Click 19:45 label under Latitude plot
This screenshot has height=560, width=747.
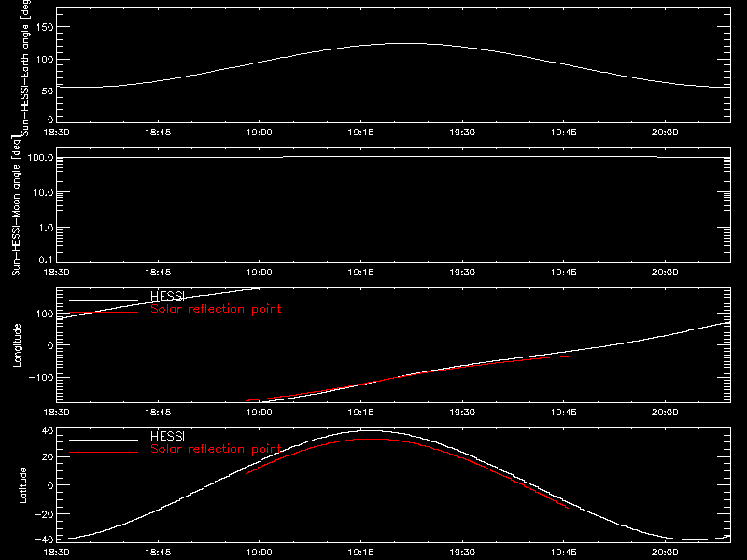pos(564,553)
